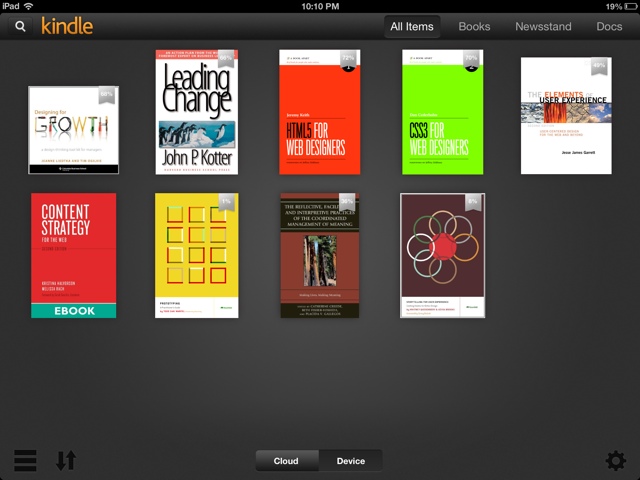Viewport: 640px width, 480px height.
Task: Tap progress ribbon on Leading Change cover
Action: (226, 59)
